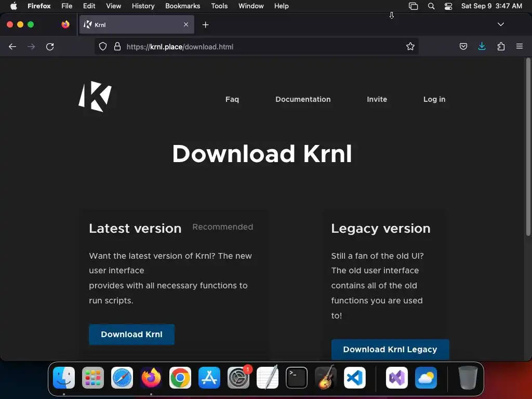The width and height of the screenshot is (532, 399).
Task: Show the Firefox downloads panel
Action: pyautogui.click(x=482, y=46)
